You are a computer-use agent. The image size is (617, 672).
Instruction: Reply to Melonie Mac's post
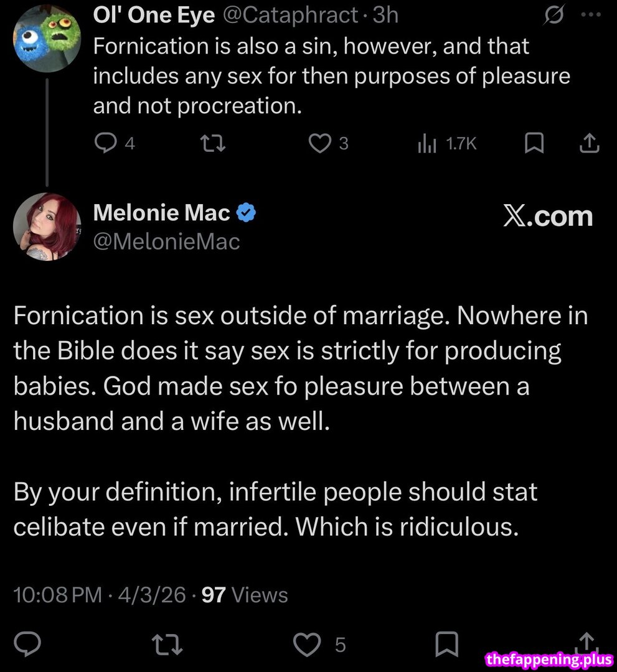(27, 645)
